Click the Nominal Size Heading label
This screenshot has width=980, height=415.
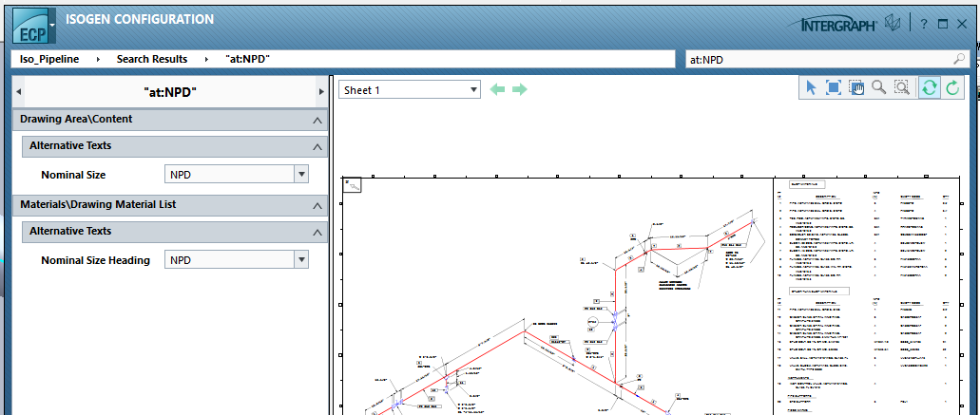pos(96,260)
